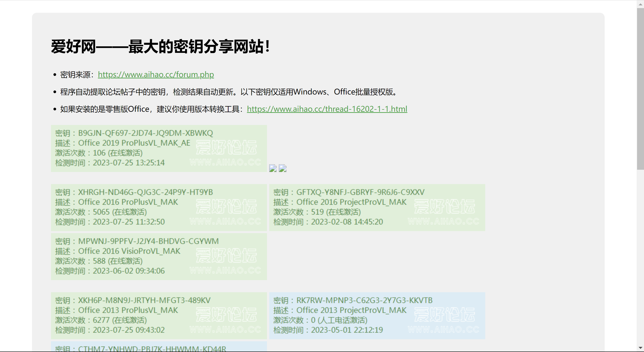The image size is (644, 352).
Task: Click detection time 2023-07-25 09:43:02
Action: point(129,330)
